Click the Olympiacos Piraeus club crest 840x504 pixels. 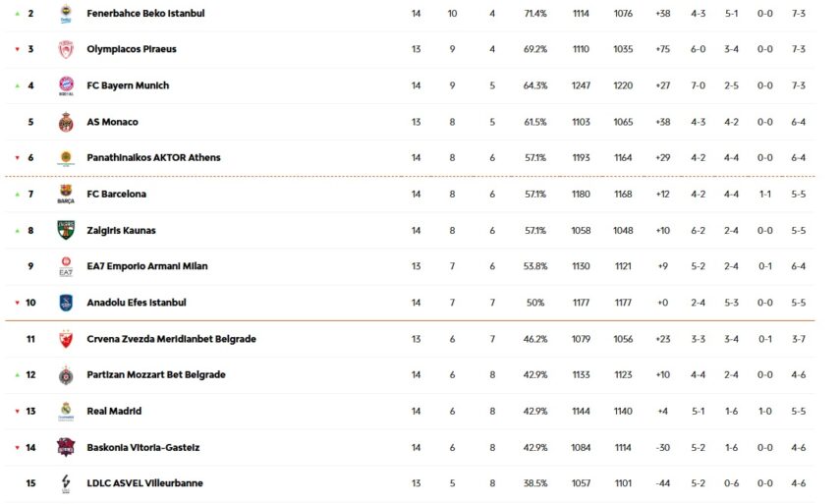point(66,50)
